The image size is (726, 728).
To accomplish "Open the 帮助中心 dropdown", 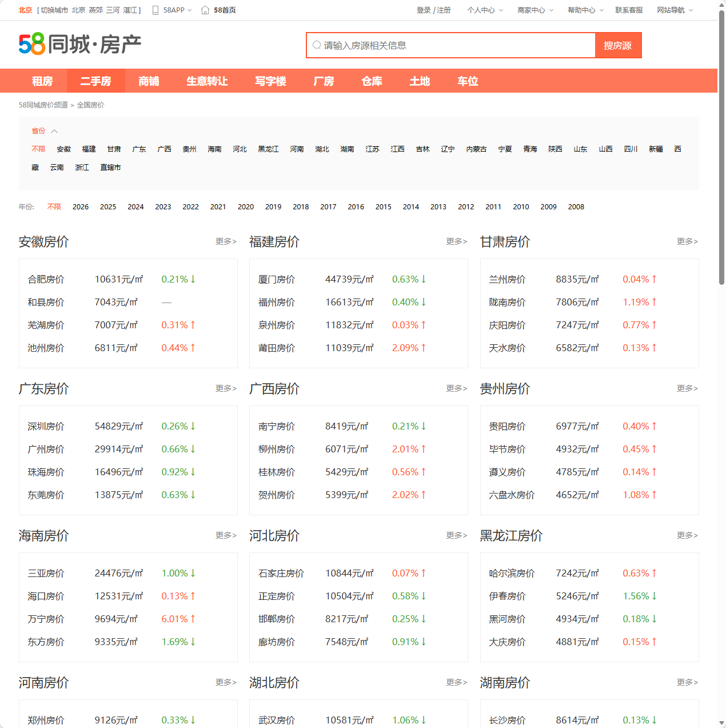I will pos(581,10).
